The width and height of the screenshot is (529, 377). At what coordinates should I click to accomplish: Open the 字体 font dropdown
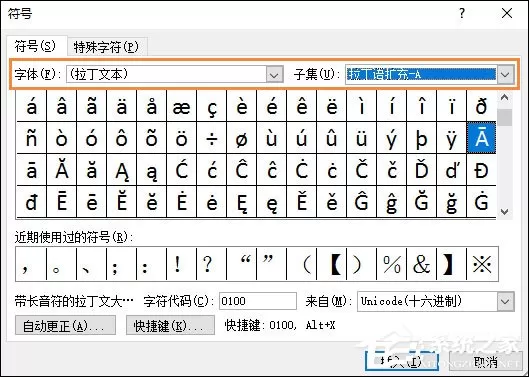point(274,74)
